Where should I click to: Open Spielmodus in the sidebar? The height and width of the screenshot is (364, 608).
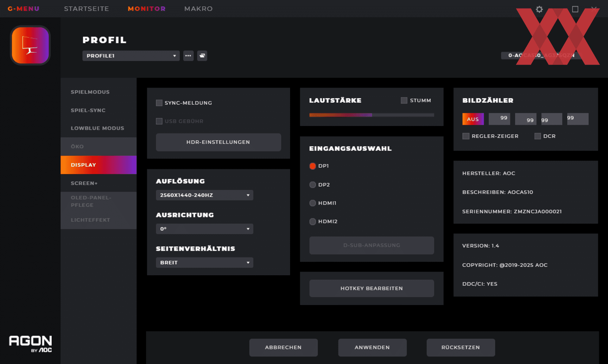point(90,92)
